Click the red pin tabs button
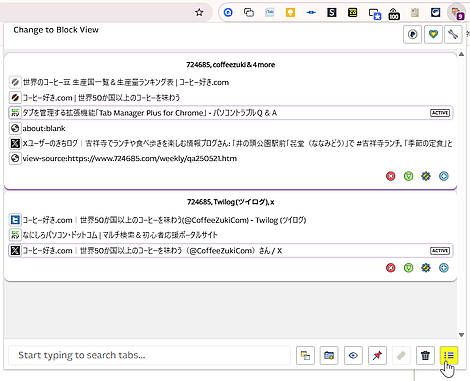Viewport: 470px width, 381px height. 377,355
